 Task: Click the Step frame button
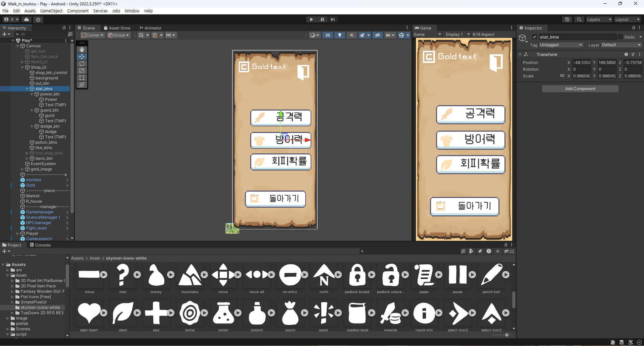(332, 19)
